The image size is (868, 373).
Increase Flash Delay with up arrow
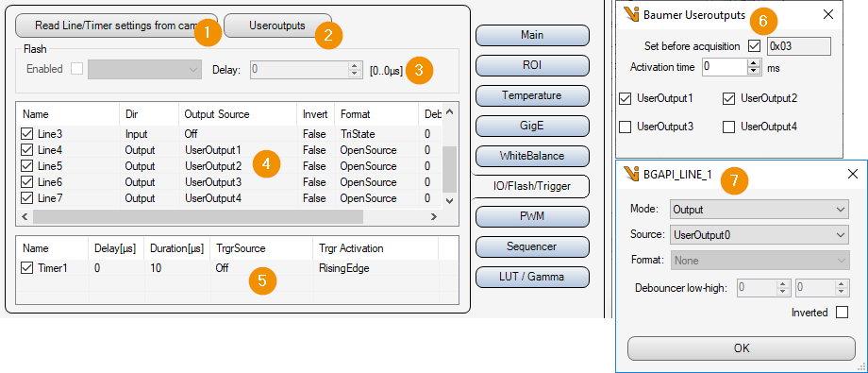coord(355,65)
